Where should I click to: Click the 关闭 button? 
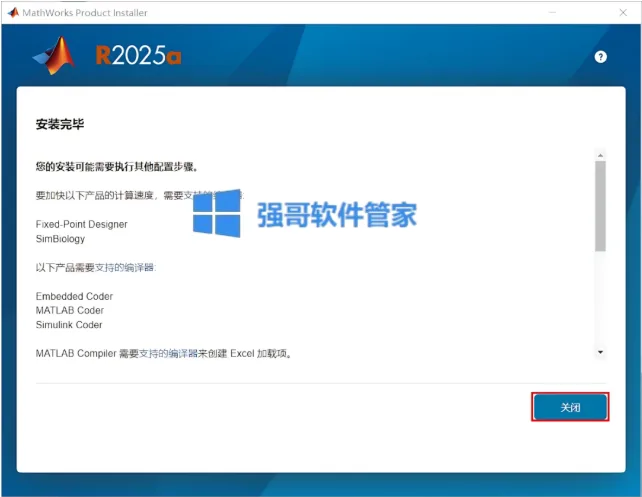(570, 407)
